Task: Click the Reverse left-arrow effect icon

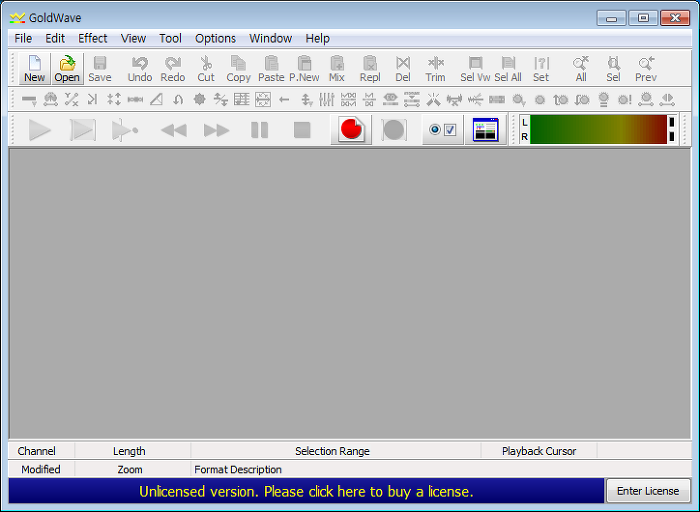Action: pyautogui.click(x=284, y=99)
